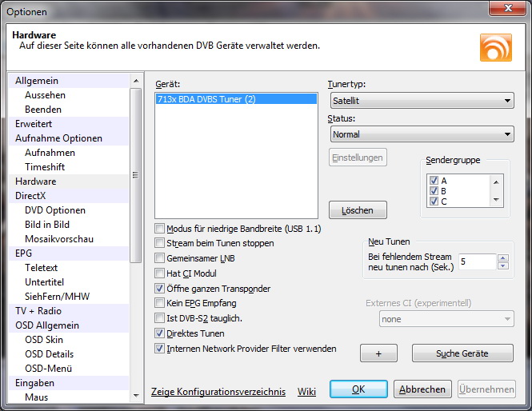Click the plus button to add device
This screenshot has height=411, width=532.
tap(378, 353)
